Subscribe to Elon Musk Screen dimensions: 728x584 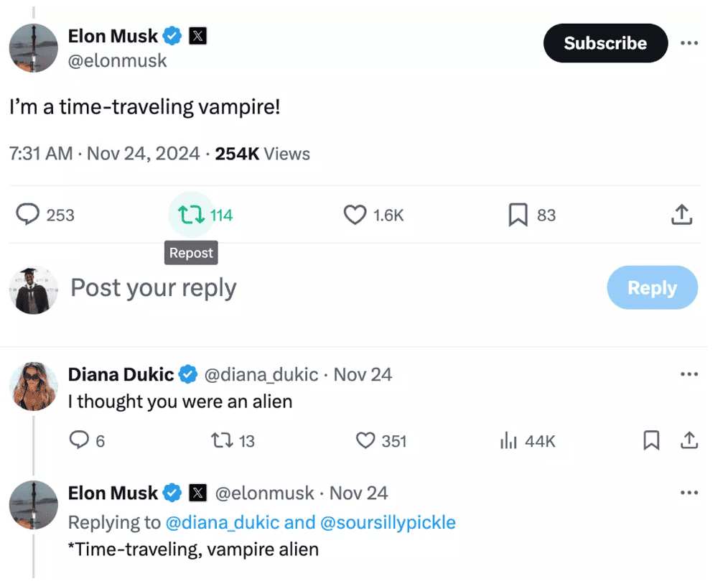(x=605, y=43)
